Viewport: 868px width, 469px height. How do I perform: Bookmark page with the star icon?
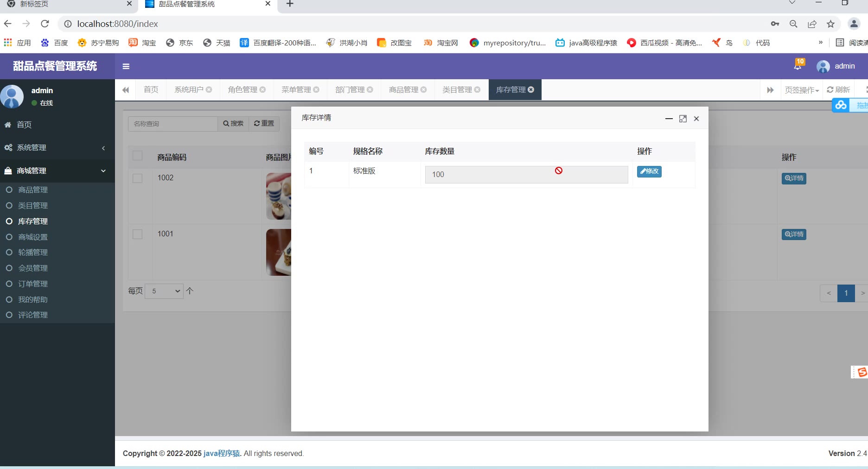(x=830, y=24)
